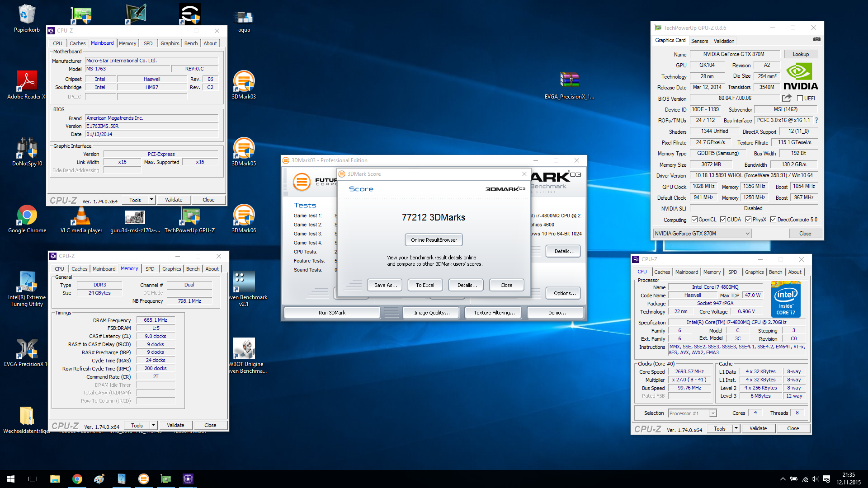Open VLC media player desktop icon
Image resolution: width=868 pixels, height=488 pixels.
[81, 219]
